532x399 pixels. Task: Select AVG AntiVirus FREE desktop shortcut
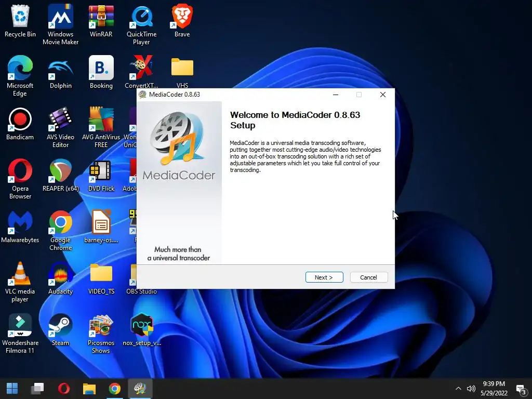101,128
